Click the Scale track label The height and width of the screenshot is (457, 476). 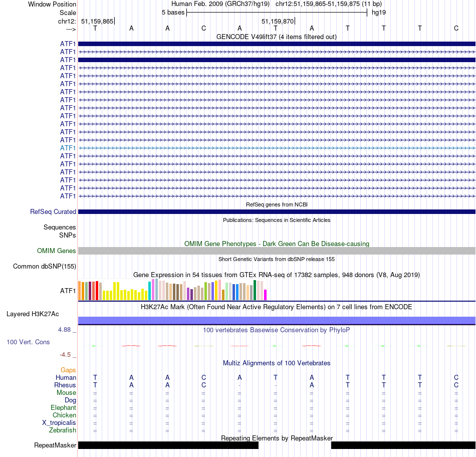click(68, 13)
